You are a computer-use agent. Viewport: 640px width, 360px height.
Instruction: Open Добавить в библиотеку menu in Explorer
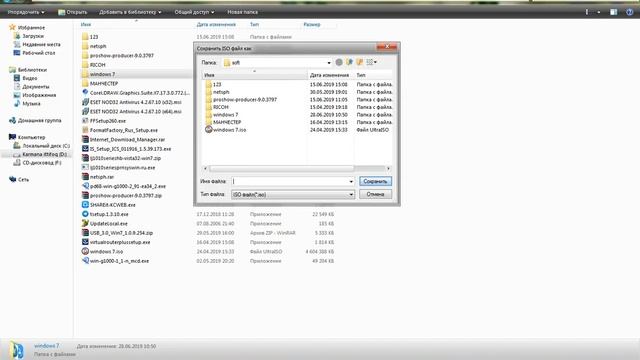130,12
